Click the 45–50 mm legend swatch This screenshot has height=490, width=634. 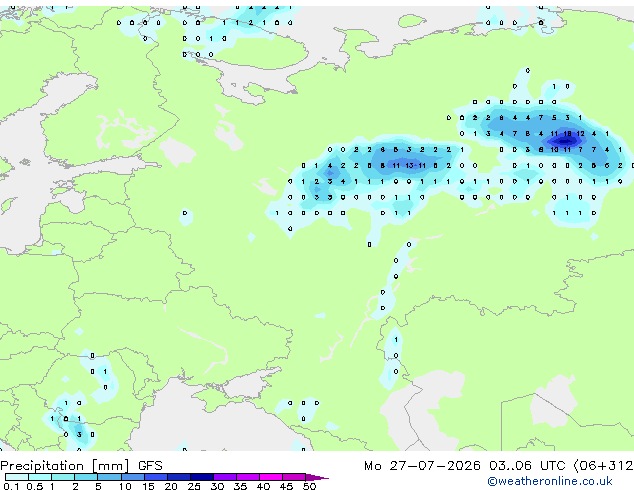pyautogui.click(x=294, y=477)
